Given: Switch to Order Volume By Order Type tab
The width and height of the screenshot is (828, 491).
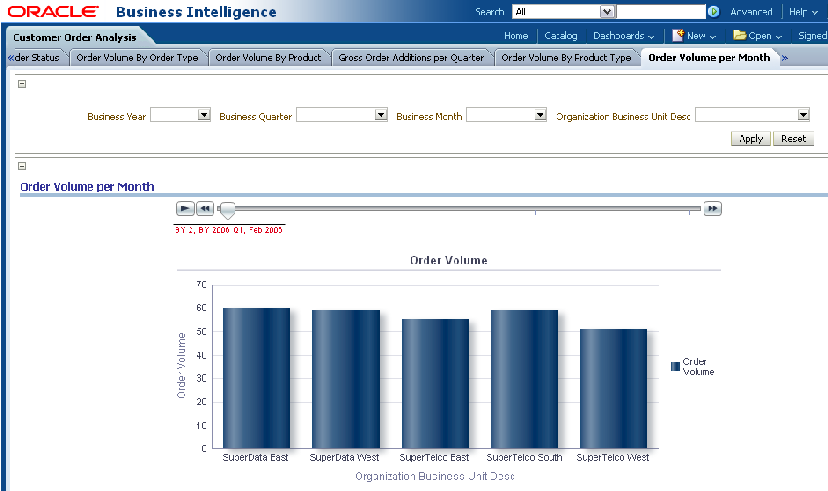Looking at the screenshot, I should (137, 58).
